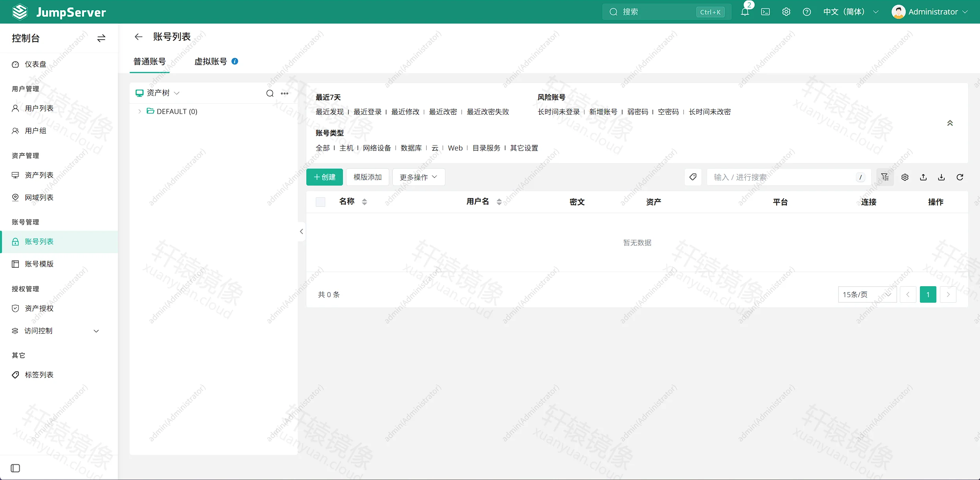Switch to the 虚拟账号 tab

[211, 61]
